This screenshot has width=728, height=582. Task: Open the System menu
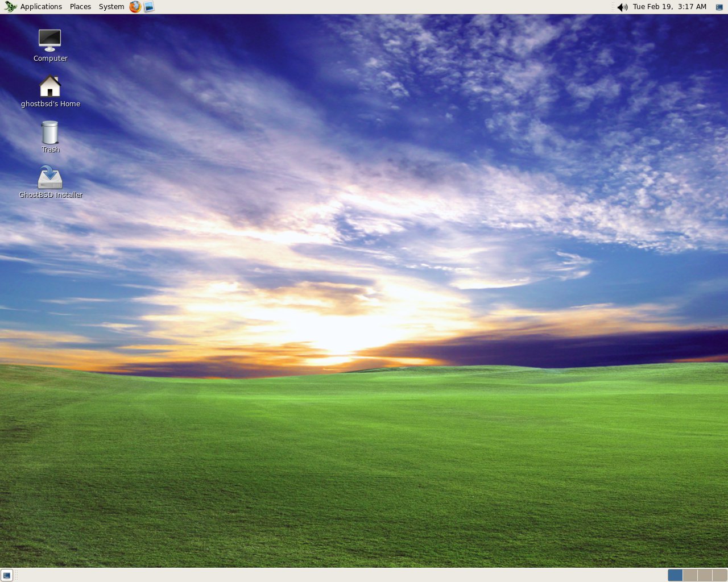(111, 7)
